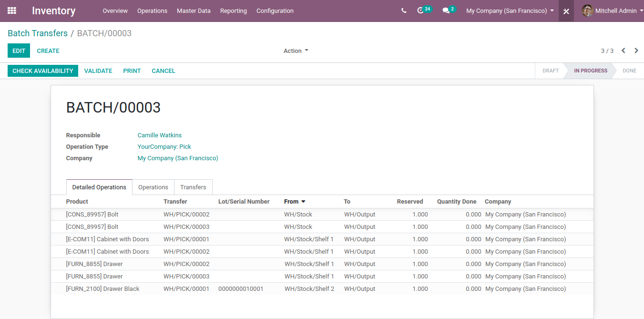Open the Configuration menu
Viewport: 644px width, 319px height.
tap(275, 10)
